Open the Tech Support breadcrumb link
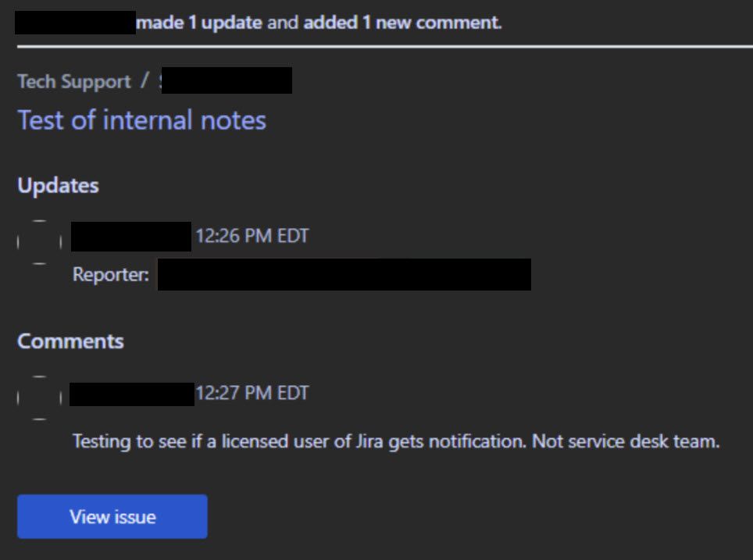Viewport: 753px width, 560px height. click(x=74, y=81)
